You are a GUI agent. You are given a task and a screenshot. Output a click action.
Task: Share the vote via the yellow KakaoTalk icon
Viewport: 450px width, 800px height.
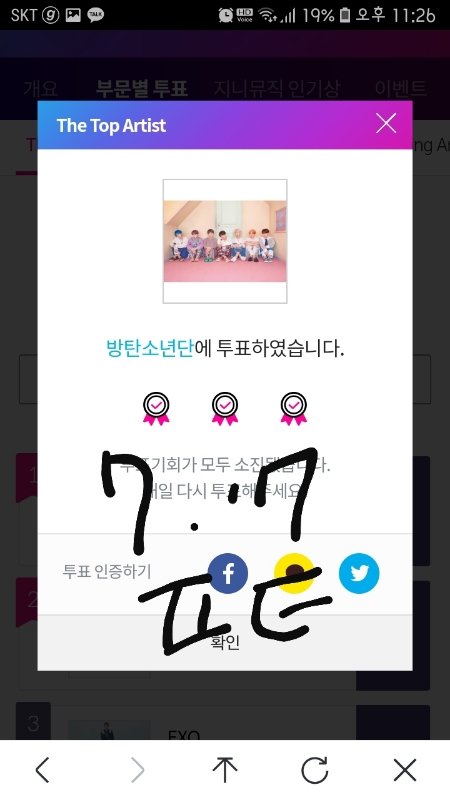(294, 573)
